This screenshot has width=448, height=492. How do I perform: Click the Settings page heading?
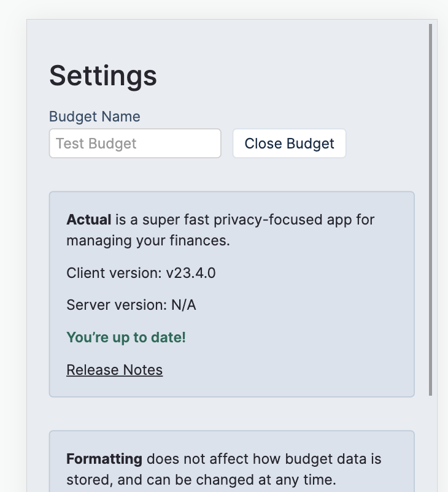[x=103, y=75]
